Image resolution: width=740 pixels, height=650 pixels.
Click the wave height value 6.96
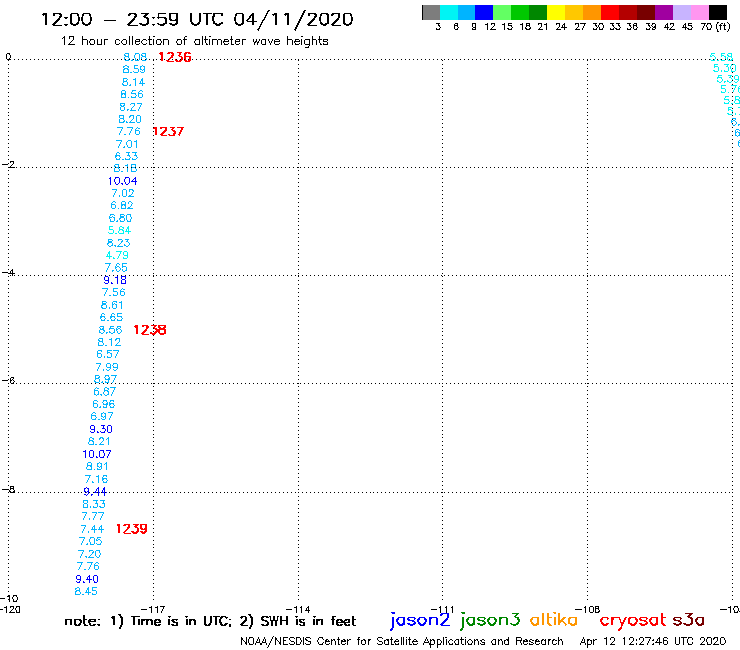pyautogui.click(x=104, y=404)
